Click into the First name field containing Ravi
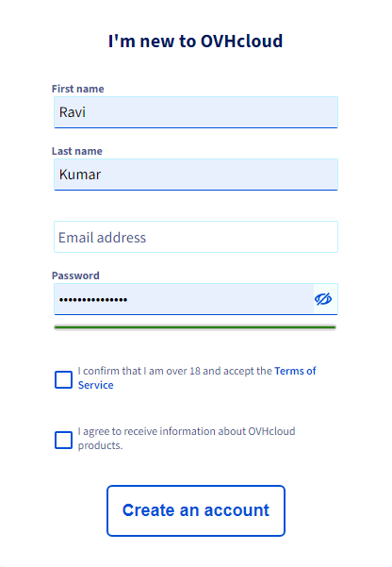392x567 pixels. (x=196, y=112)
